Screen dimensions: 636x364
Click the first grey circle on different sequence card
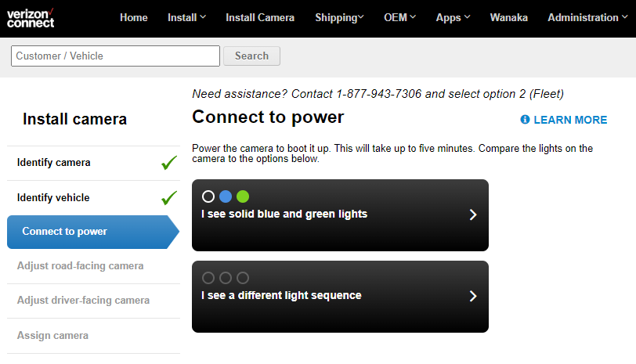point(208,278)
